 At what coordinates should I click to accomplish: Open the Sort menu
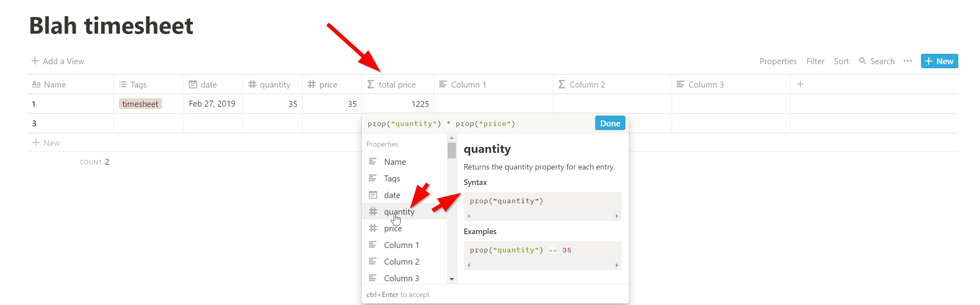[841, 61]
